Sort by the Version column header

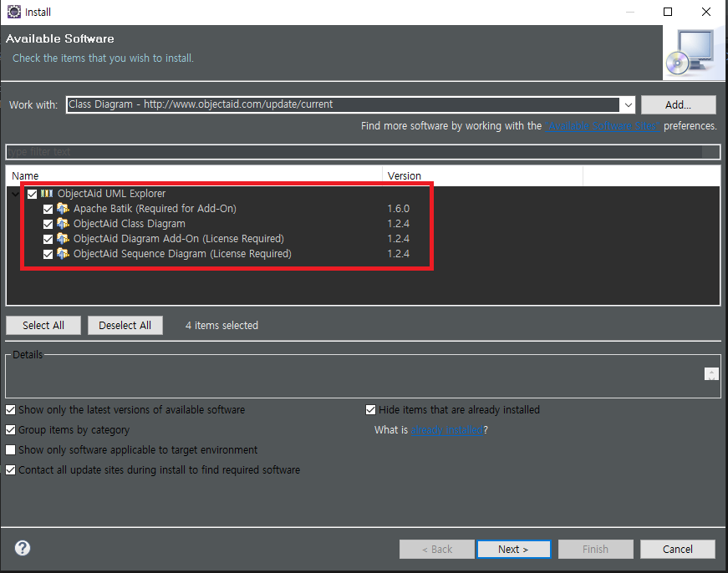[x=483, y=176]
